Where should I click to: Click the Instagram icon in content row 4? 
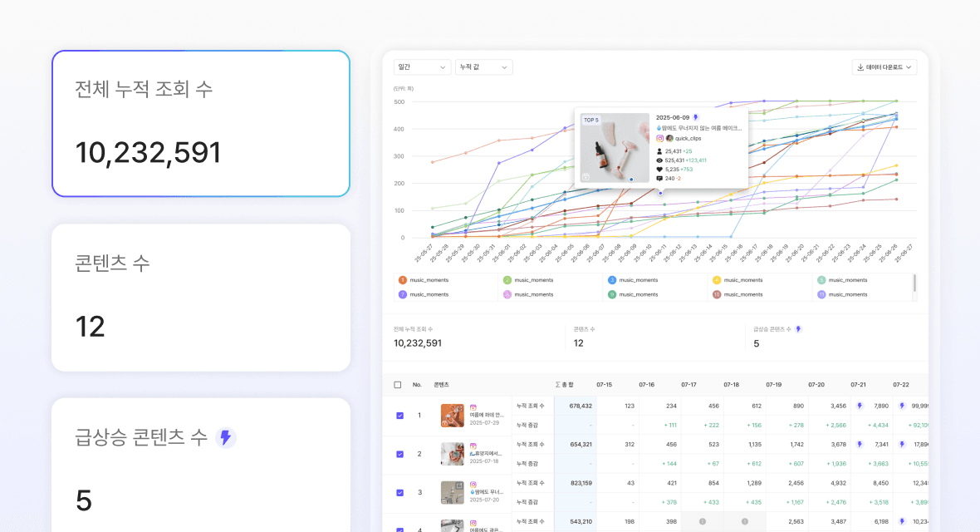[473, 523]
